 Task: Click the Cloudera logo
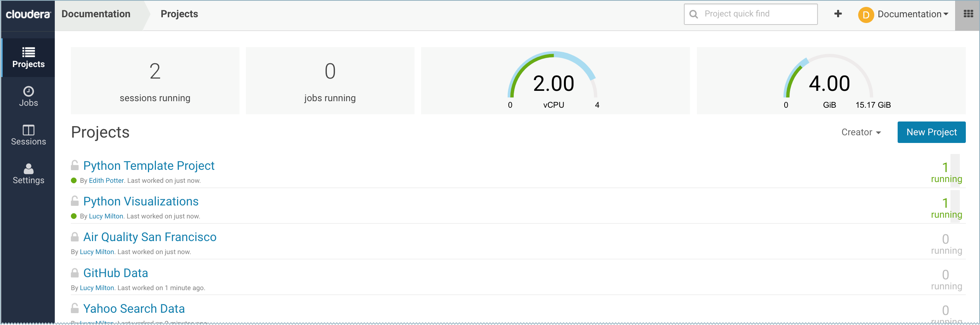pos(28,15)
